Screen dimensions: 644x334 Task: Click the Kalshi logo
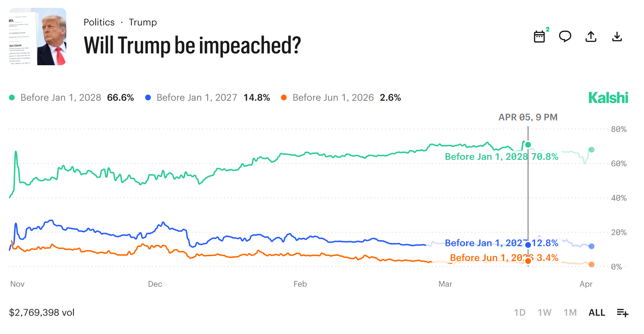point(608,97)
